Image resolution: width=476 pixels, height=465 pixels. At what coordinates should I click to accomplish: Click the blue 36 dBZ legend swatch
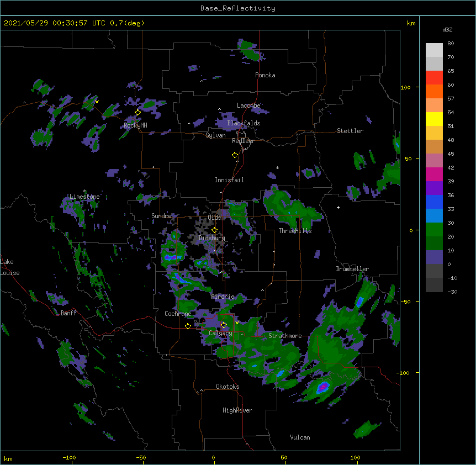pos(434,202)
